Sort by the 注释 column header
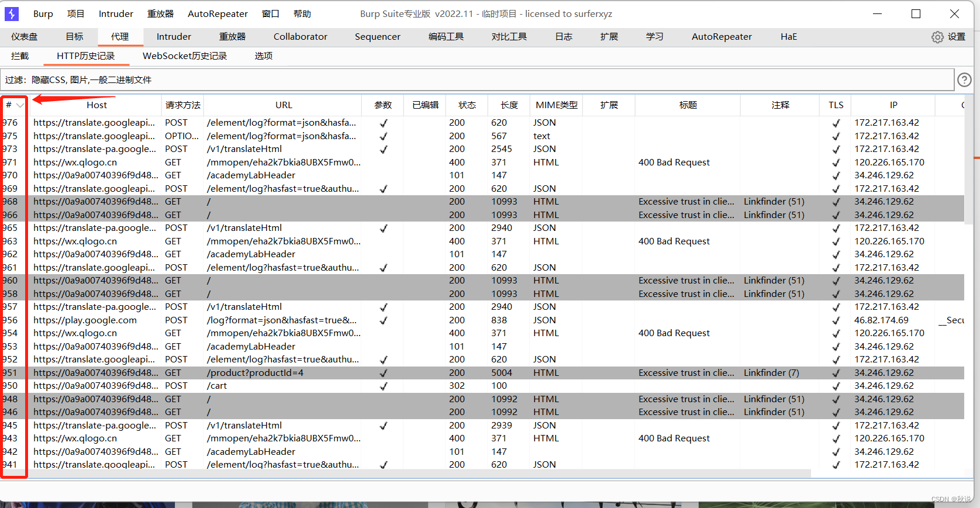 [780, 105]
